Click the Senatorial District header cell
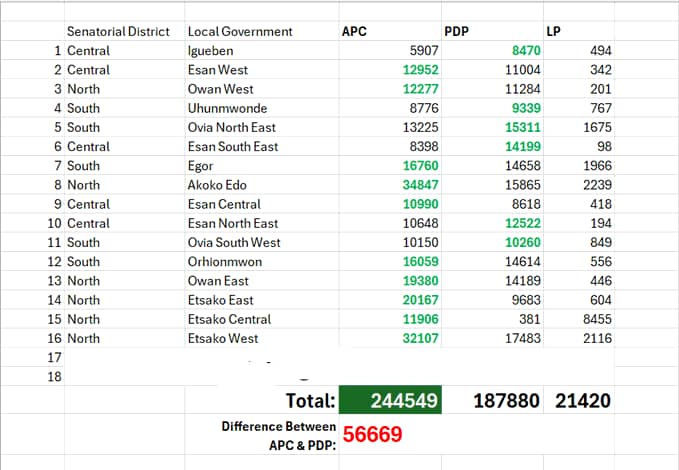This screenshot has width=679, height=470. [x=125, y=31]
